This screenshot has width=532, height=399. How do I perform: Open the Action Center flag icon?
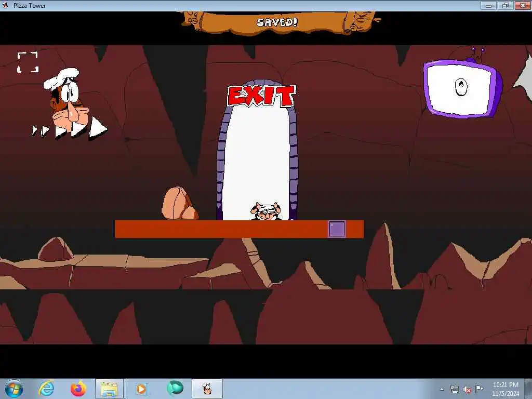click(479, 389)
